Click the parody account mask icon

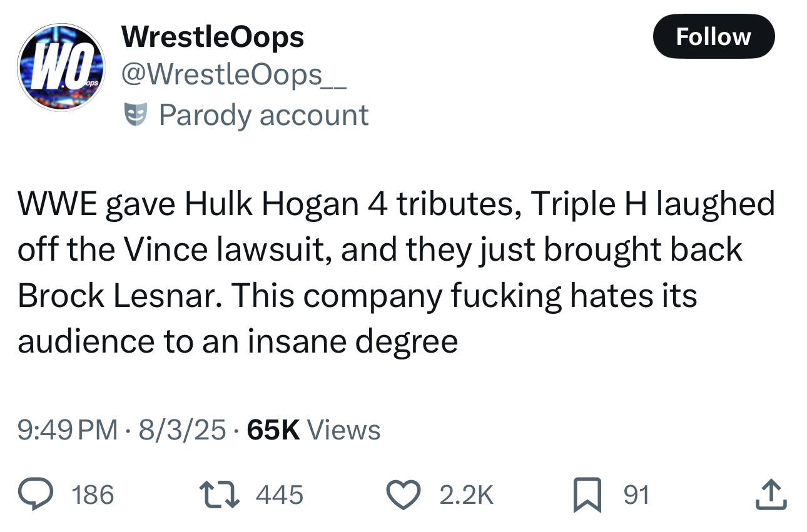click(136, 115)
